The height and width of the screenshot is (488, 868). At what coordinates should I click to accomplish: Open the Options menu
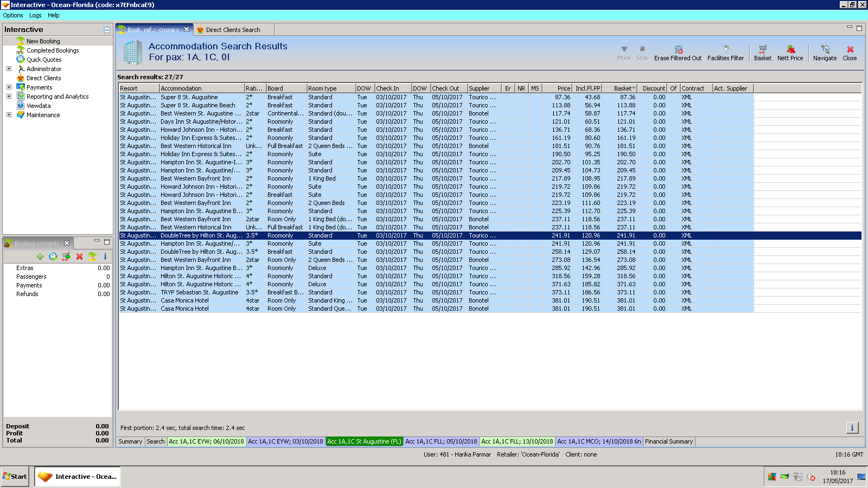pos(13,15)
